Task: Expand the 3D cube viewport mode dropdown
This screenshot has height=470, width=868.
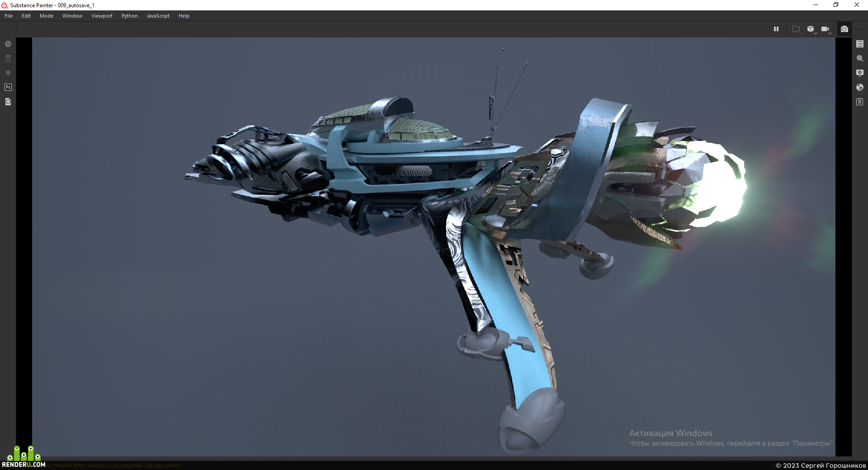Action: [811, 29]
